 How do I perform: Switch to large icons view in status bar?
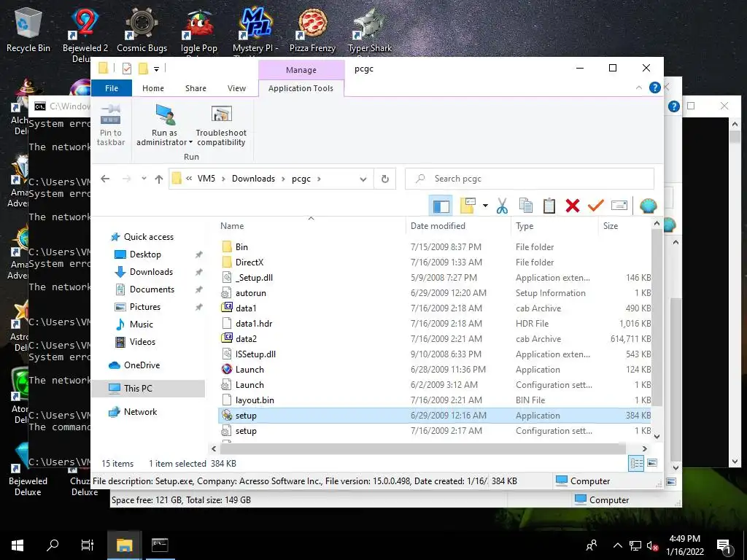tap(652, 463)
